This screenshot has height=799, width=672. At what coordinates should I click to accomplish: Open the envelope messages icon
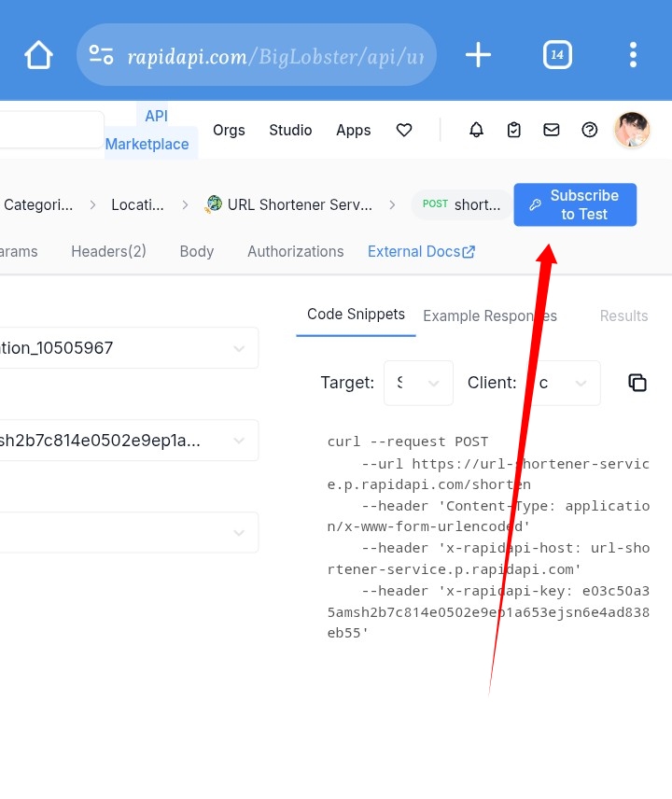552,131
